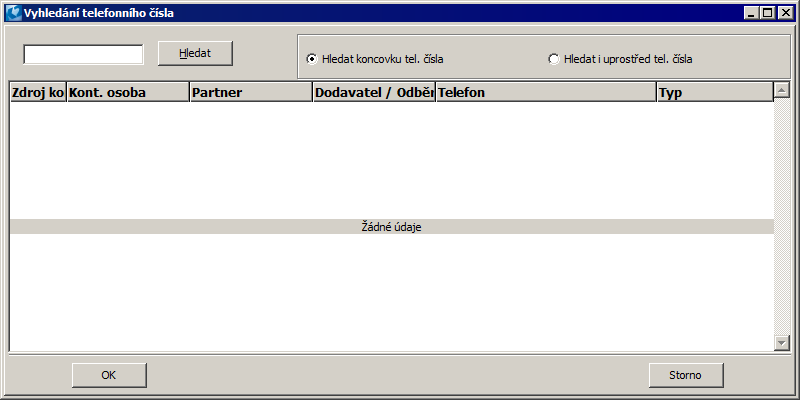Viewport: 800px width, 400px height.
Task: Click the phone number search input field
Action: (x=83, y=55)
